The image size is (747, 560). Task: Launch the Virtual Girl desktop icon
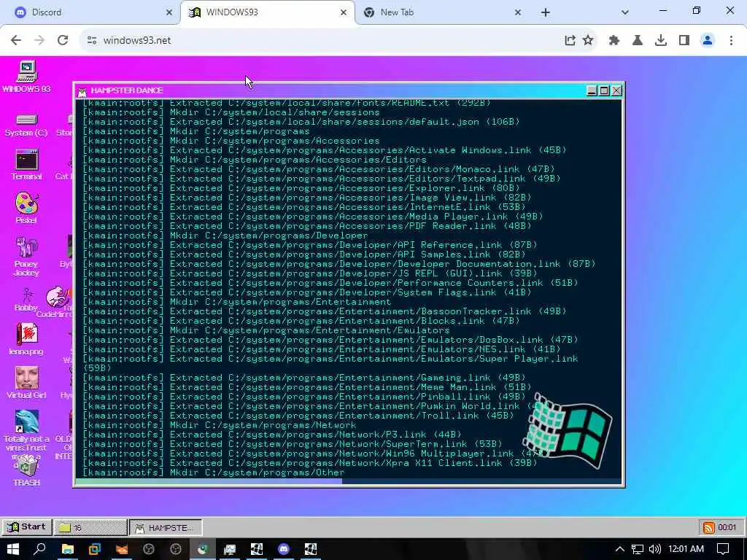pos(26,382)
